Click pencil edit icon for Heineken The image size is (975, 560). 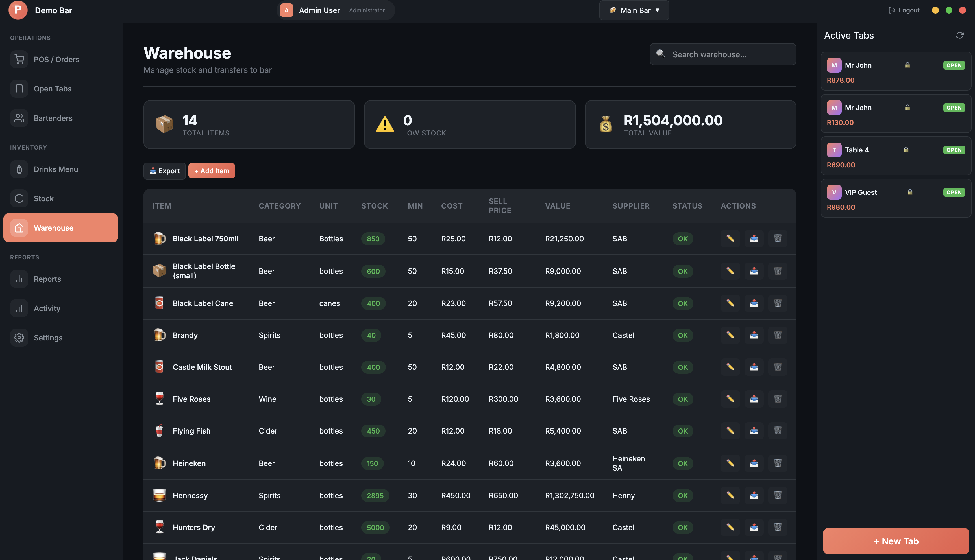pos(730,463)
